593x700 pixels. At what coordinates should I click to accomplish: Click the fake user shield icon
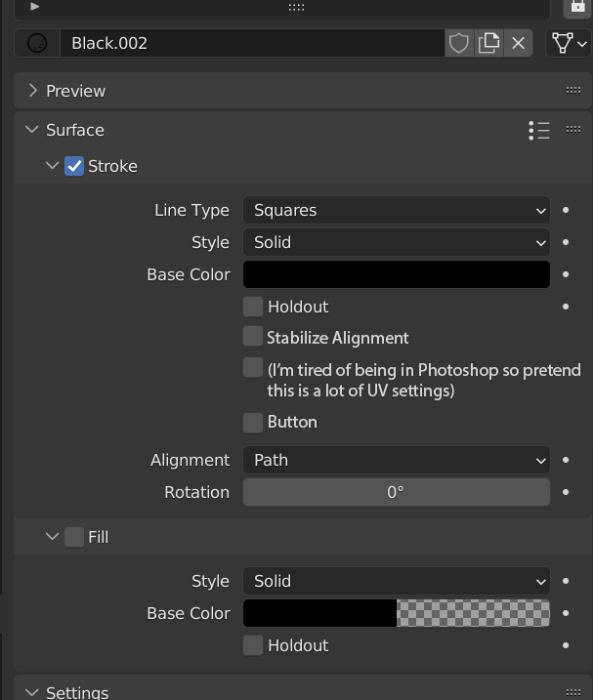(459, 43)
